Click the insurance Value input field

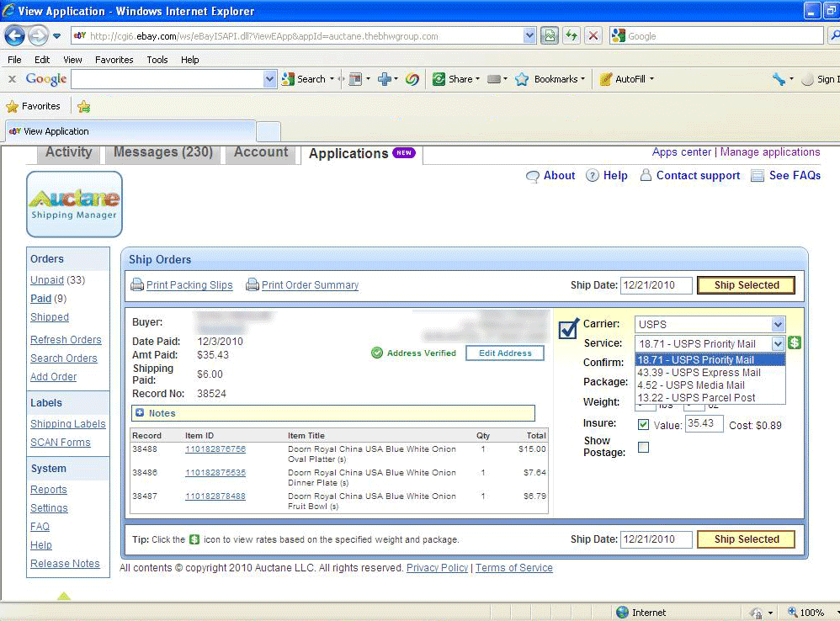click(x=704, y=424)
